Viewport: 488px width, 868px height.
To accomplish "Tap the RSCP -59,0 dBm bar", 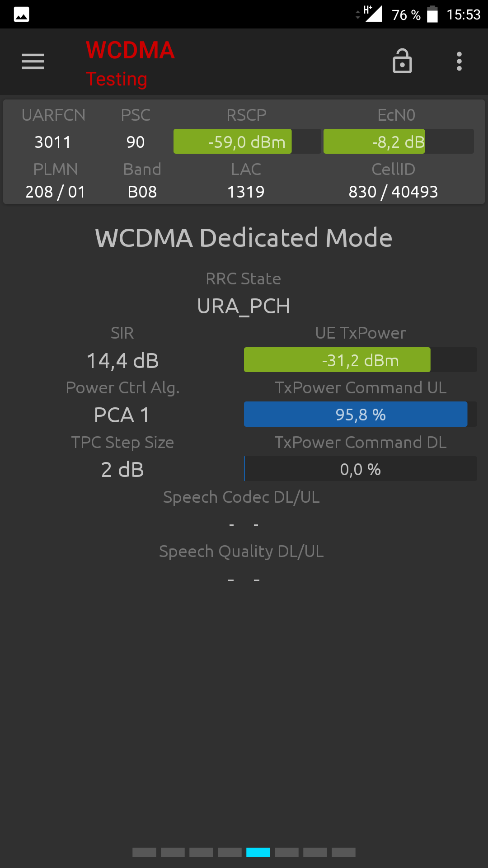I will (247, 142).
